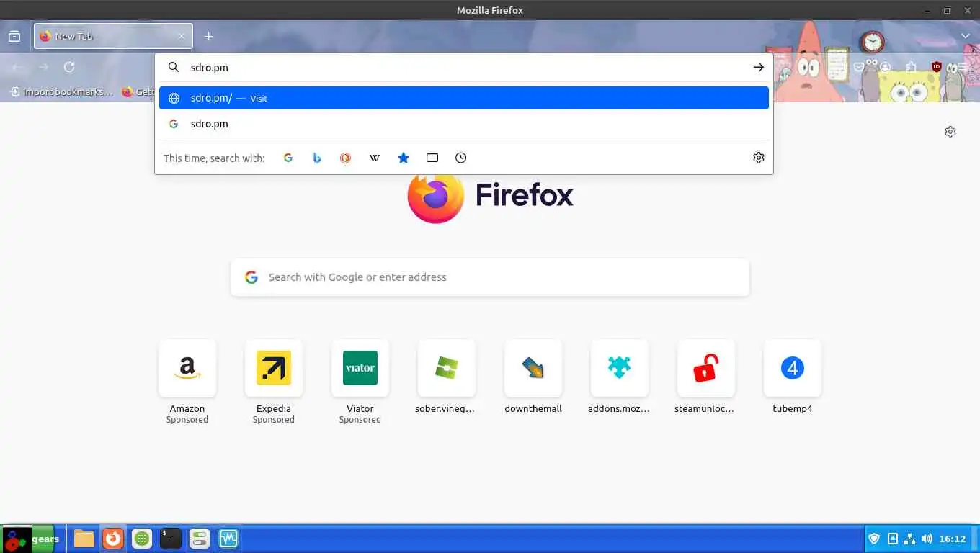Image resolution: width=980 pixels, height=553 pixels.
Task: Open the network tray icon
Action: click(909, 539)
